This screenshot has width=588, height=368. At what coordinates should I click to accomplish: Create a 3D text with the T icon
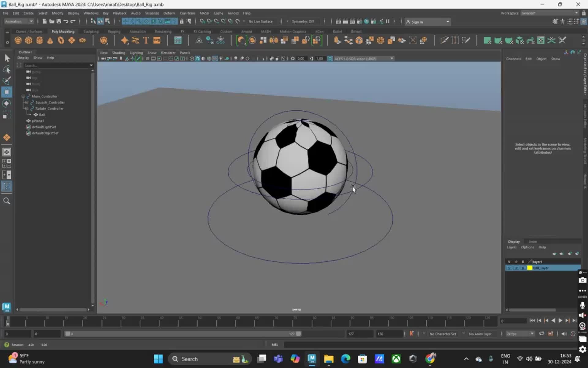coord(146,40)
